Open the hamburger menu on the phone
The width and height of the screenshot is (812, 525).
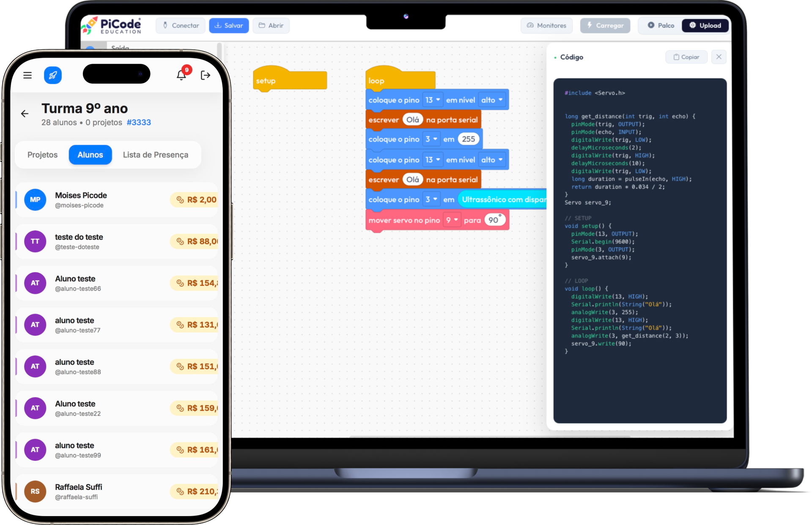click(x=27, y=75)
